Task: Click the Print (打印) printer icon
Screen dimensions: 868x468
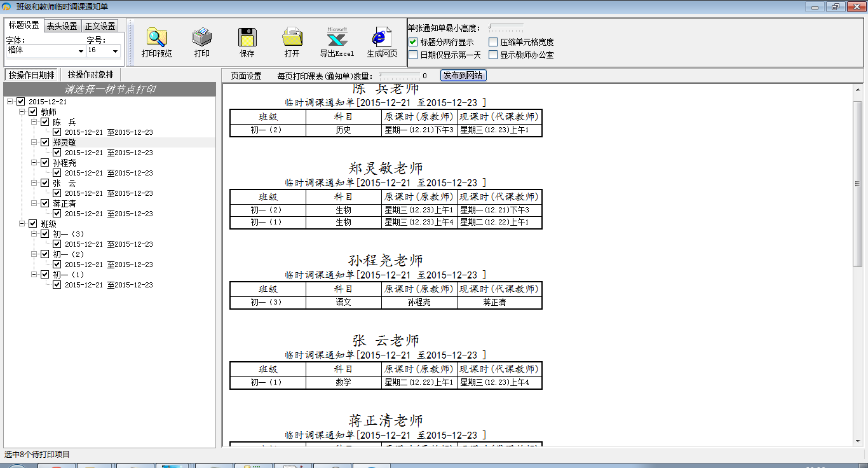Action: tap(202, 38)
